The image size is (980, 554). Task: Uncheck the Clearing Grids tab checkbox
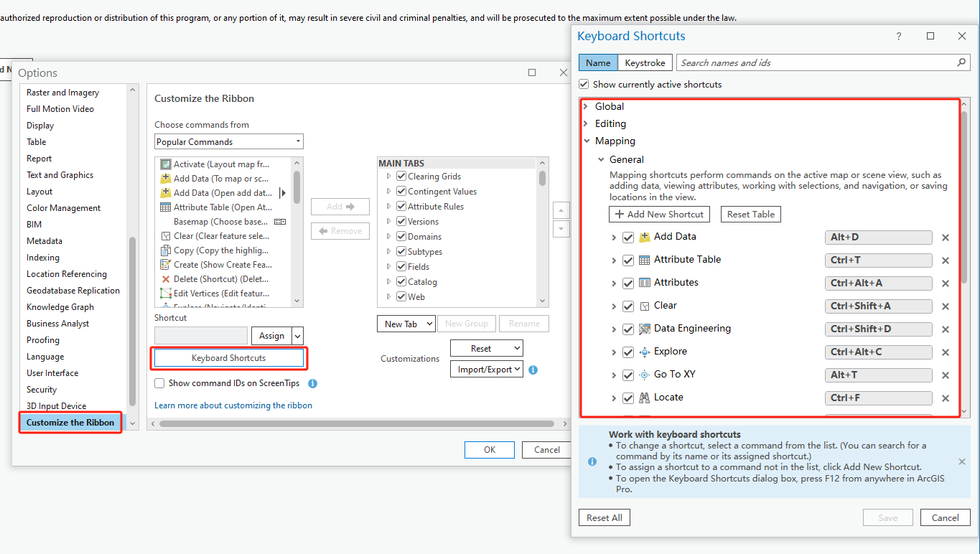click(x=401, y=177)
